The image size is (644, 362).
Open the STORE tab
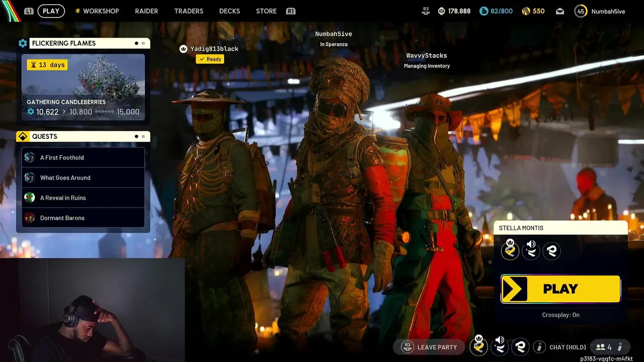(x=266, y=11)
